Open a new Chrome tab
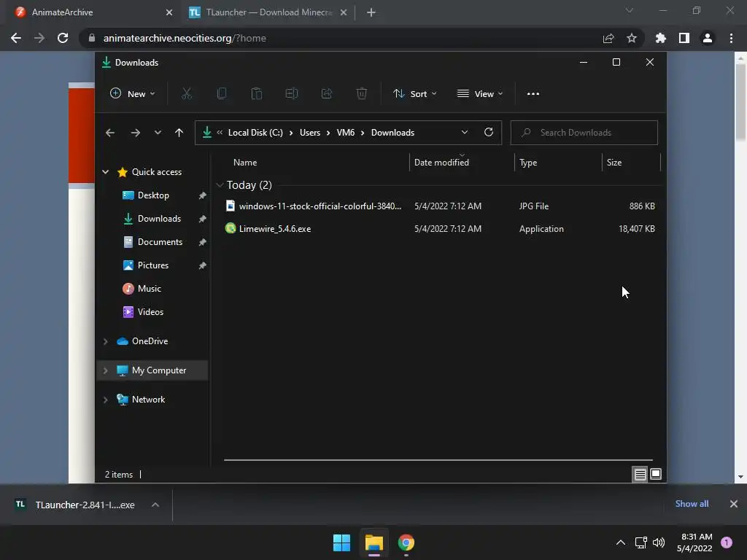 pos(371,12)
